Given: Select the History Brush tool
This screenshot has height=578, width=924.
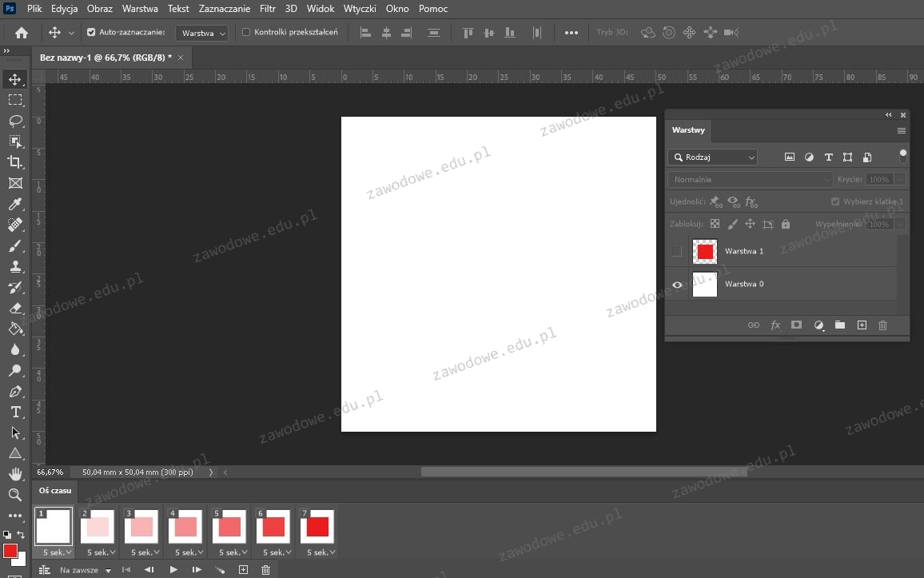Looking at the screenshot, I should pos(15,287).
